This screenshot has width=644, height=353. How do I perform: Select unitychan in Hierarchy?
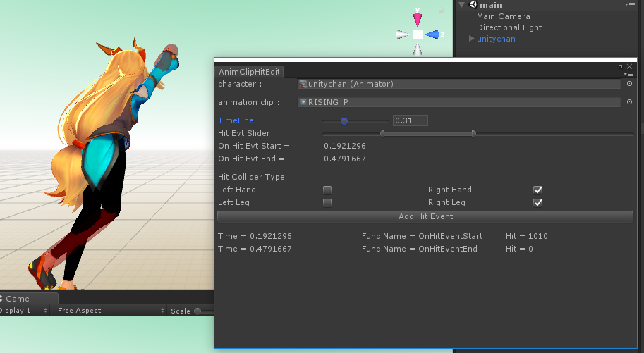[x=496, y=39]
